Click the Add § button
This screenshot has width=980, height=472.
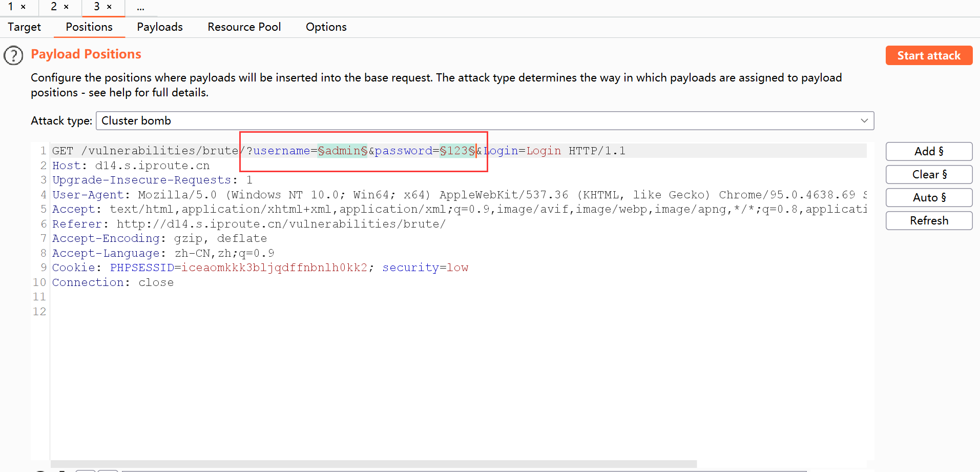pos(928,152)
